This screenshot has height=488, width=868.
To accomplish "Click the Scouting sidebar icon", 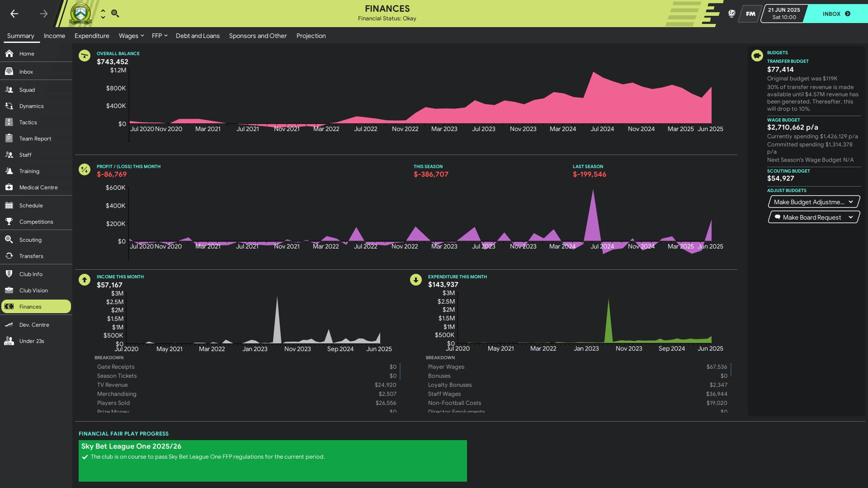I will (x=9, y=239).
